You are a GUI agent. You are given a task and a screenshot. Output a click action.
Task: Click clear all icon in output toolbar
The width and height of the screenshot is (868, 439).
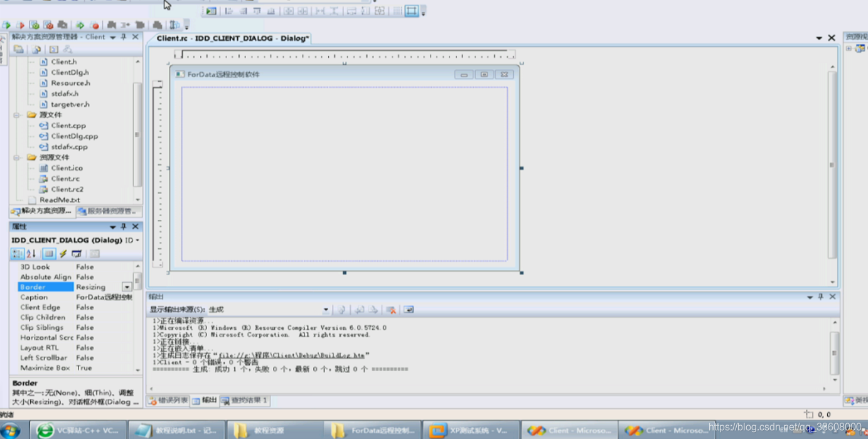click(391, 310)
